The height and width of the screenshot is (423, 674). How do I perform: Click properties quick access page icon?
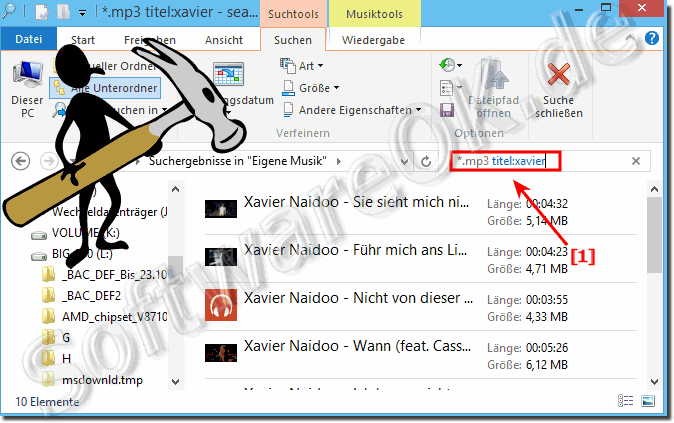tap(42, 12)
